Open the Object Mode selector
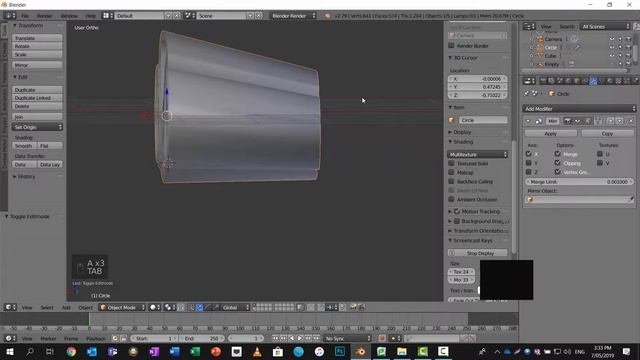Image resolution: width=640 pixels, height=360 pixels. click(122, 307)
